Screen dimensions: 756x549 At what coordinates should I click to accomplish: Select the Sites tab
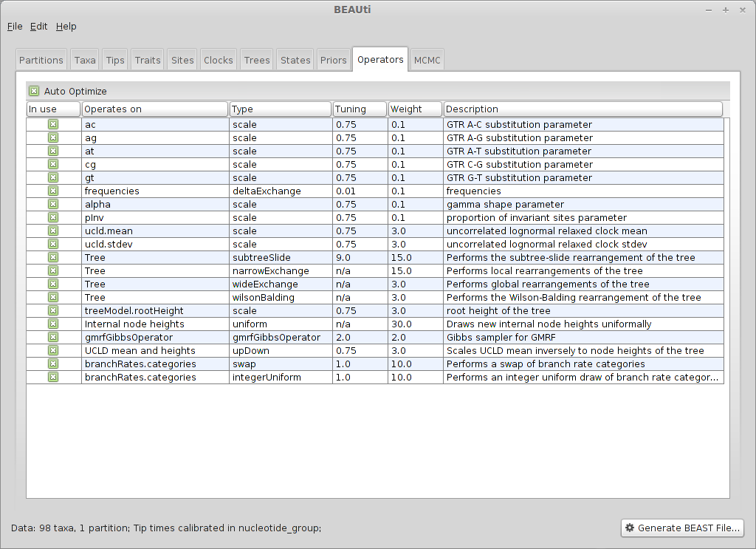[x=182, y=61]
